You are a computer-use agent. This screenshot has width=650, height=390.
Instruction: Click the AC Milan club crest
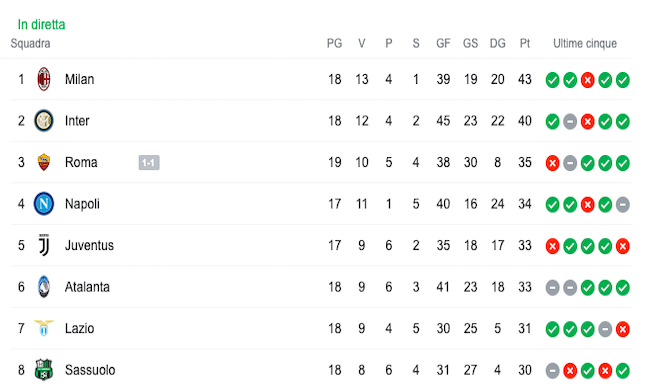44,79
